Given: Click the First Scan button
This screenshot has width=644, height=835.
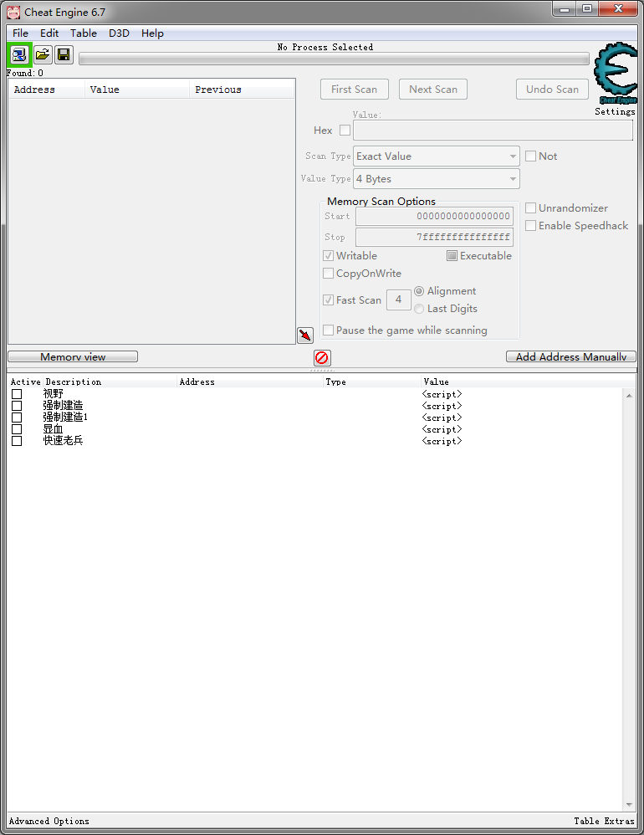Looking at the screenshot, I should click(355, 89).
